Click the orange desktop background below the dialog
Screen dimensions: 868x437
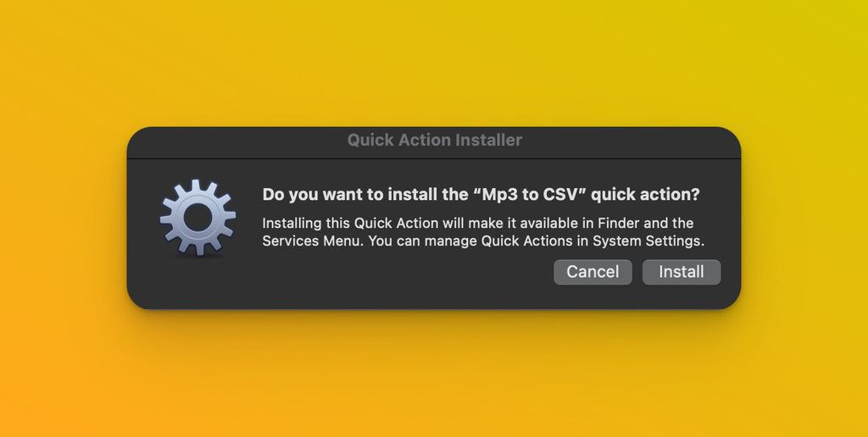click(x=434, y=373)
